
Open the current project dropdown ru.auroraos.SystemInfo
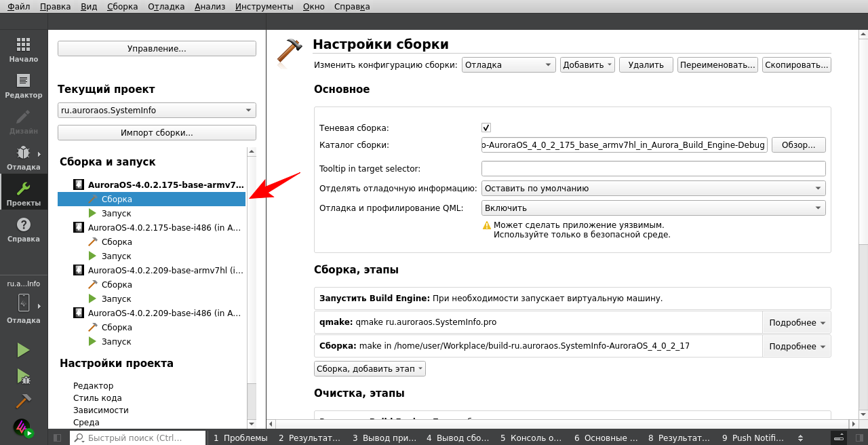coord(157,110)
